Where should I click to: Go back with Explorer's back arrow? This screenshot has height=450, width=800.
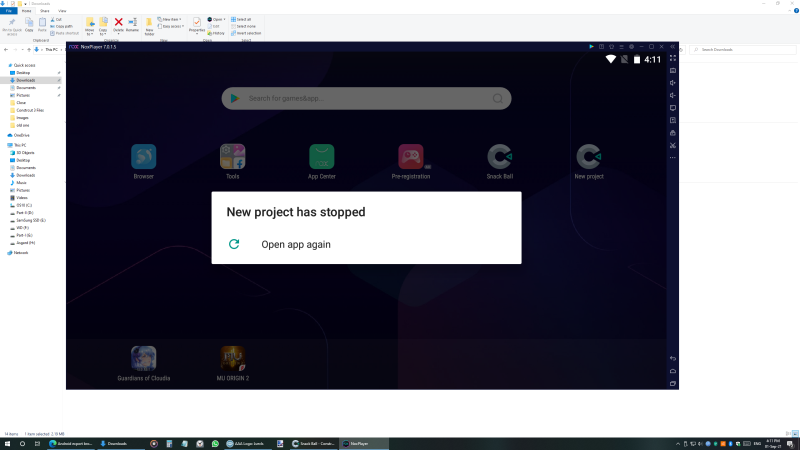[x=6, y=49]
